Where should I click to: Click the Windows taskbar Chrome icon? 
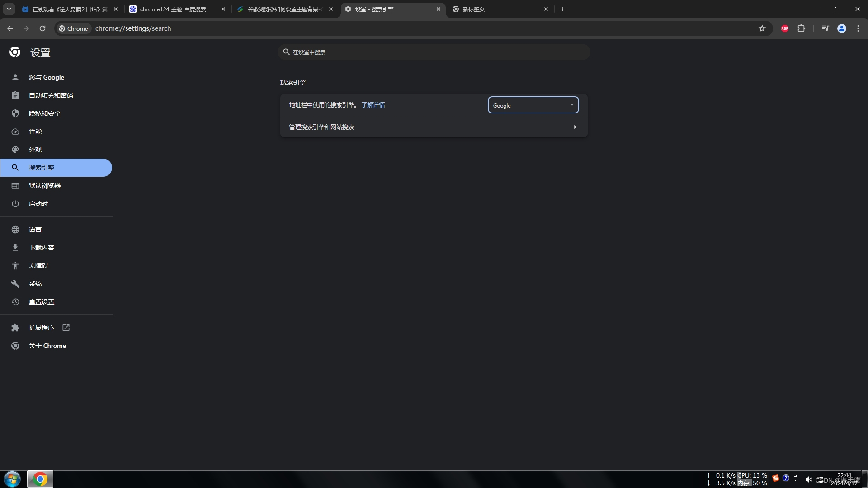coord(40,479)
